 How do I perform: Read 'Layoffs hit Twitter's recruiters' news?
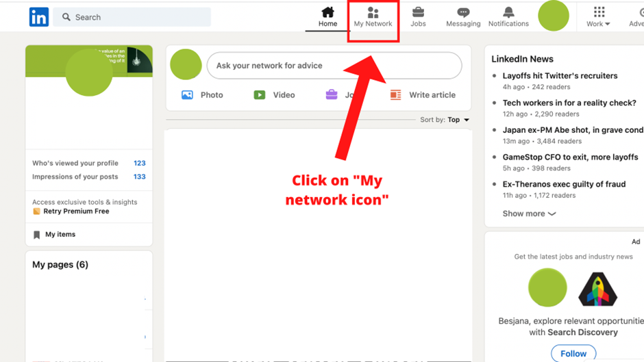coord(560,75)
